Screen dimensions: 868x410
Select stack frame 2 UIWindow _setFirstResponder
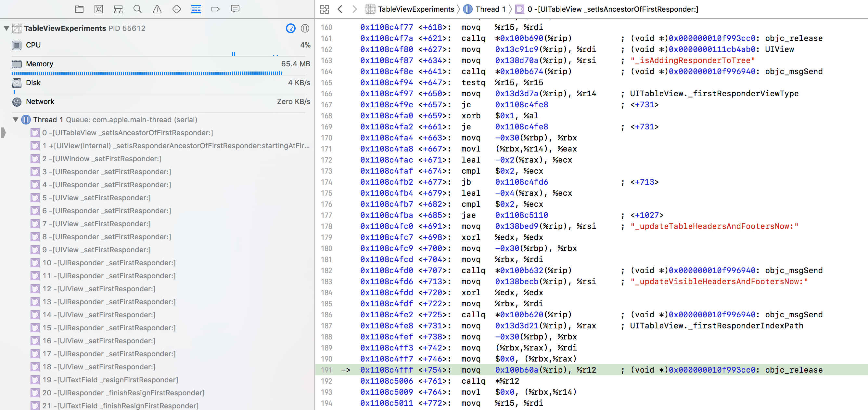(102, 159)
